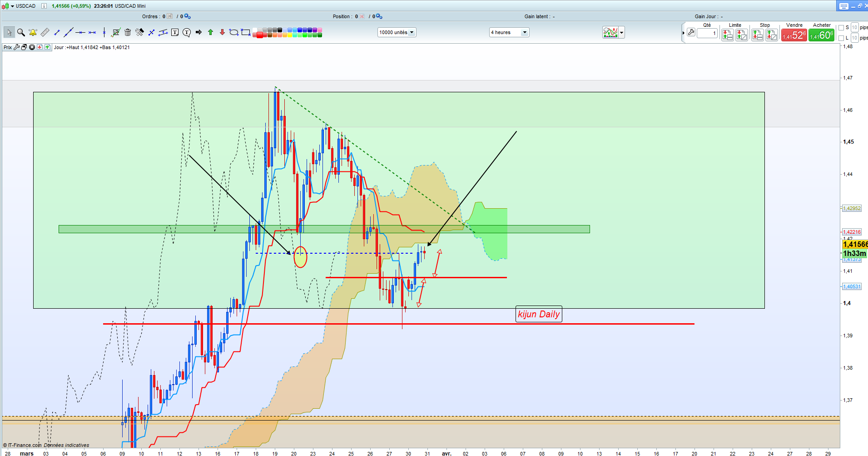Enable the S pips checkbox
Image resolution: width=868 pixels, height=456 pixels.
coord(841,28)
